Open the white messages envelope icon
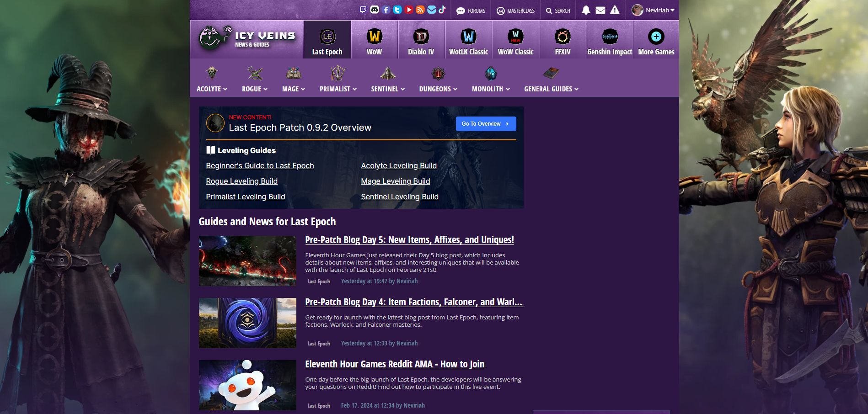The image size is (868, 414). (600, 10)
